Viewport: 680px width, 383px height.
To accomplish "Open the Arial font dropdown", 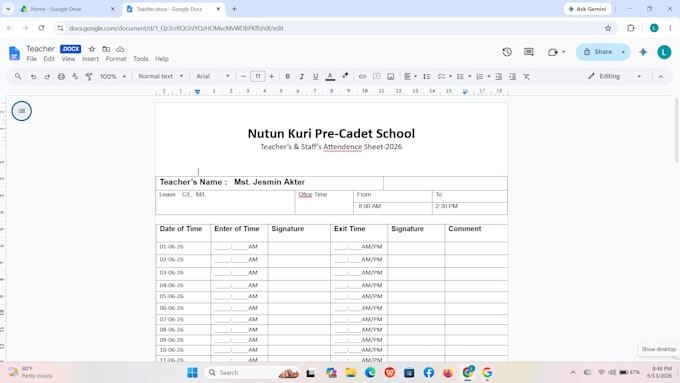I will [212, 76].
